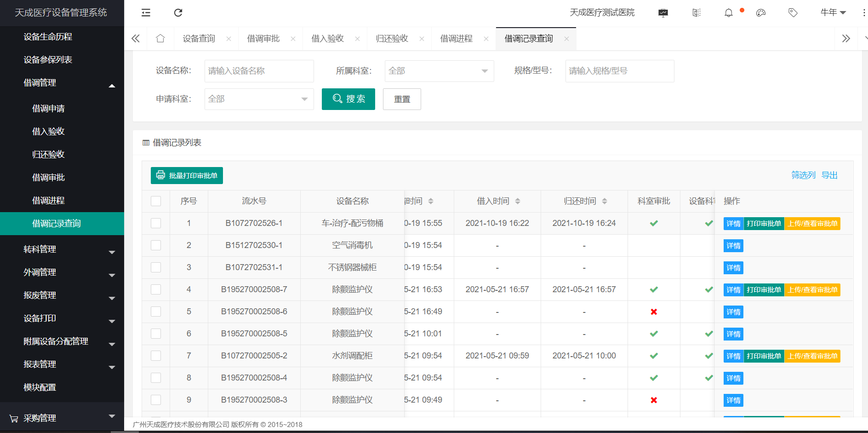Check row 4 B195270002508-7 checkbox
The height and width of the screenshot is (433, 868).
[x=156, y=289]
